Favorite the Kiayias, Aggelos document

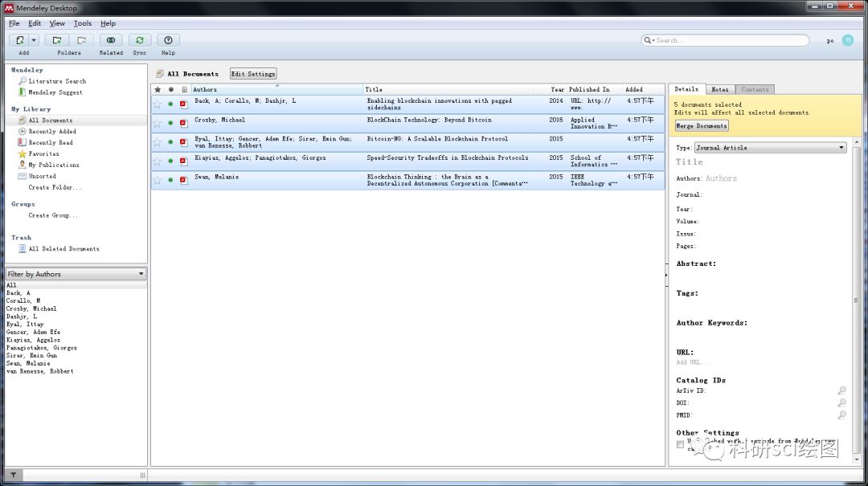(x=158, y=161)
